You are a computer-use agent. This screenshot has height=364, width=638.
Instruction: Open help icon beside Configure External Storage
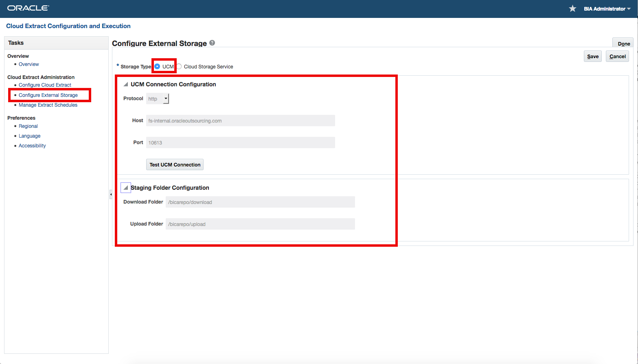[x=212, y=43]
